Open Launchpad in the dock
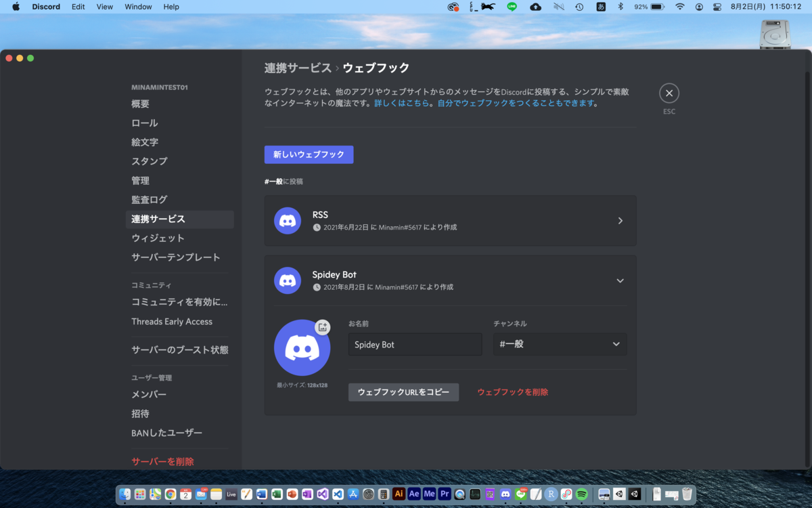Image resolution: width=812 pixels, height=508 pixels. click(140, 494)
